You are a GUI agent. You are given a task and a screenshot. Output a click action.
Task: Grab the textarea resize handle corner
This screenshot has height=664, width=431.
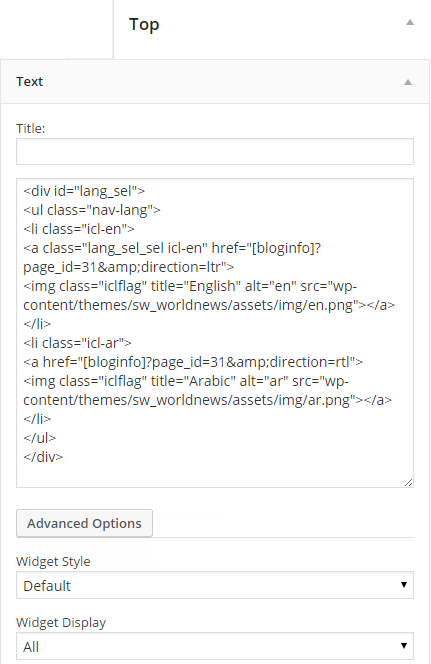tap(408, 482)
